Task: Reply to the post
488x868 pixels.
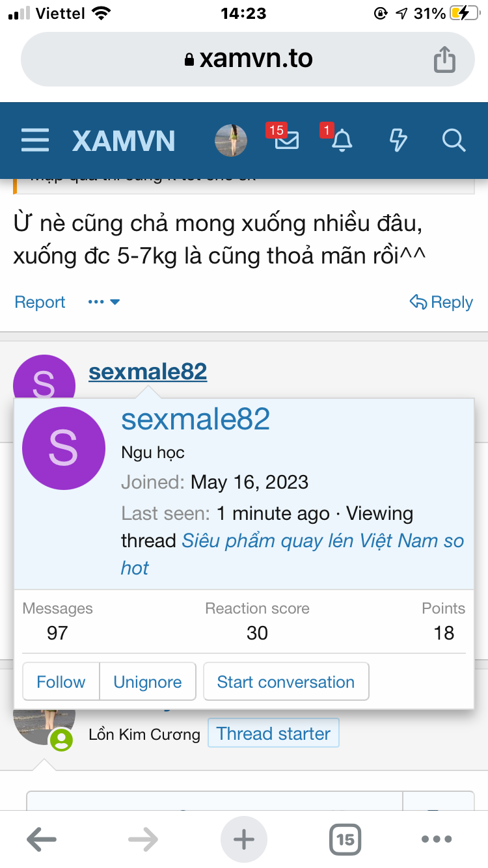Action: click(441, 302)
